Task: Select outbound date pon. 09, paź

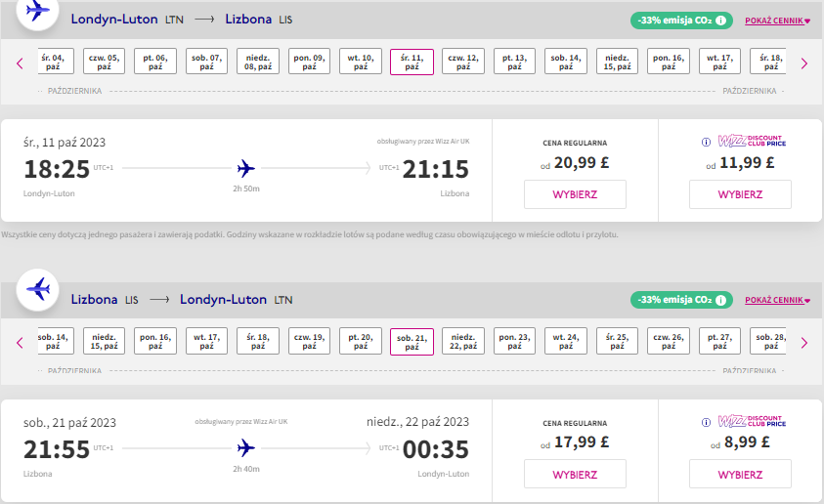Action: [x=309, y=62]
